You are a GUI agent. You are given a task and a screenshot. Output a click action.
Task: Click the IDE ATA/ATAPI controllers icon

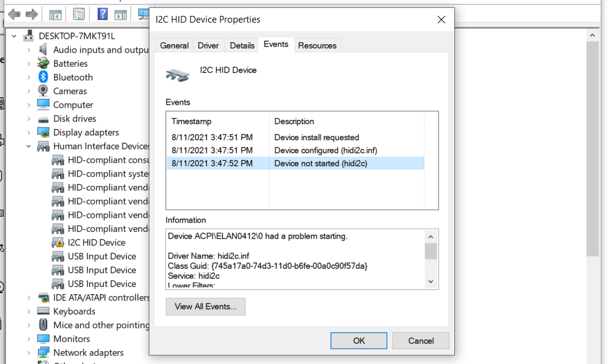(43, 298)
